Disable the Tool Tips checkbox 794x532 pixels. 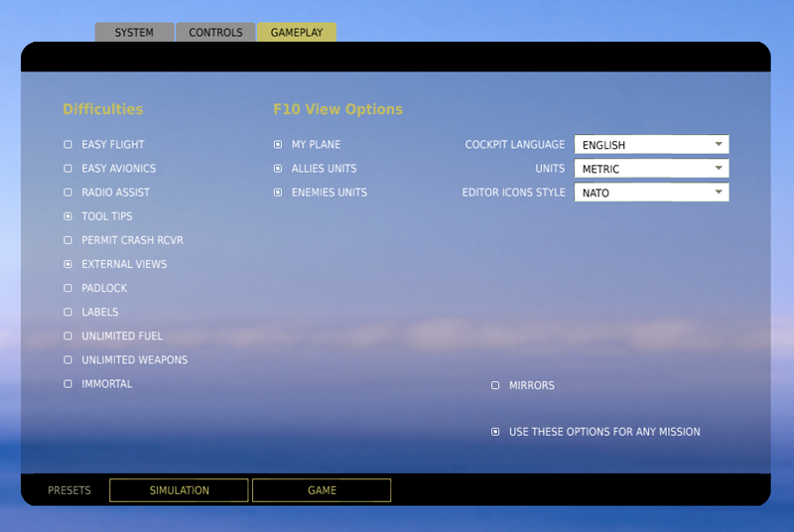[67, 216]
